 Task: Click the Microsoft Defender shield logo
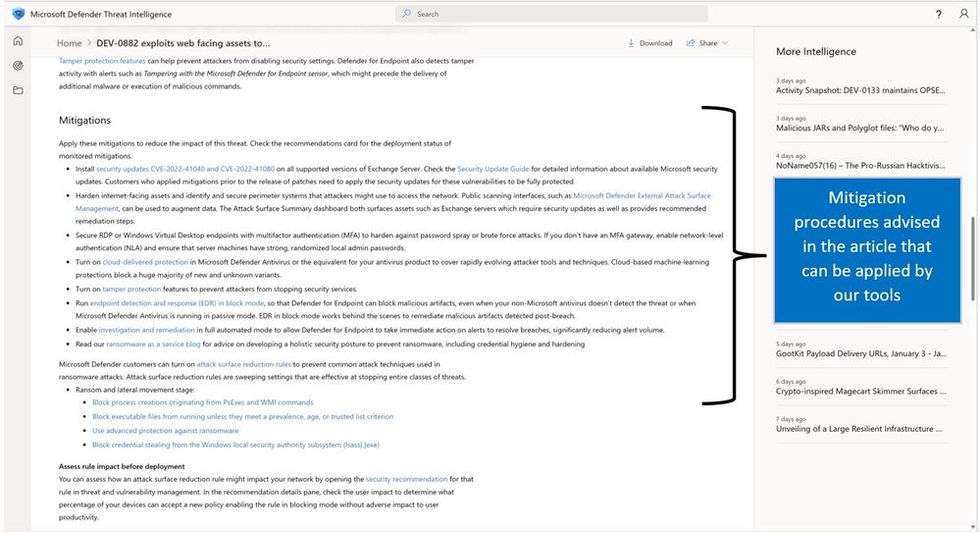pos(18,14)
